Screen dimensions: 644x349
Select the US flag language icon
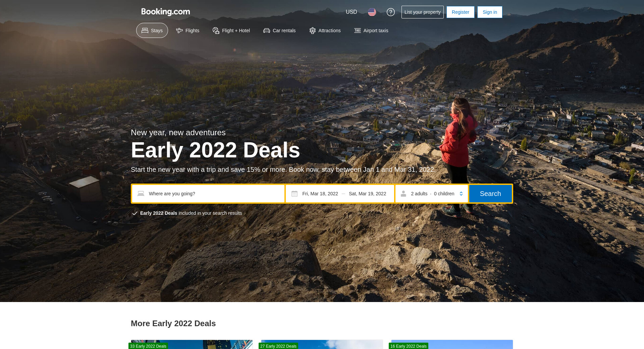[x=372, y=12]
